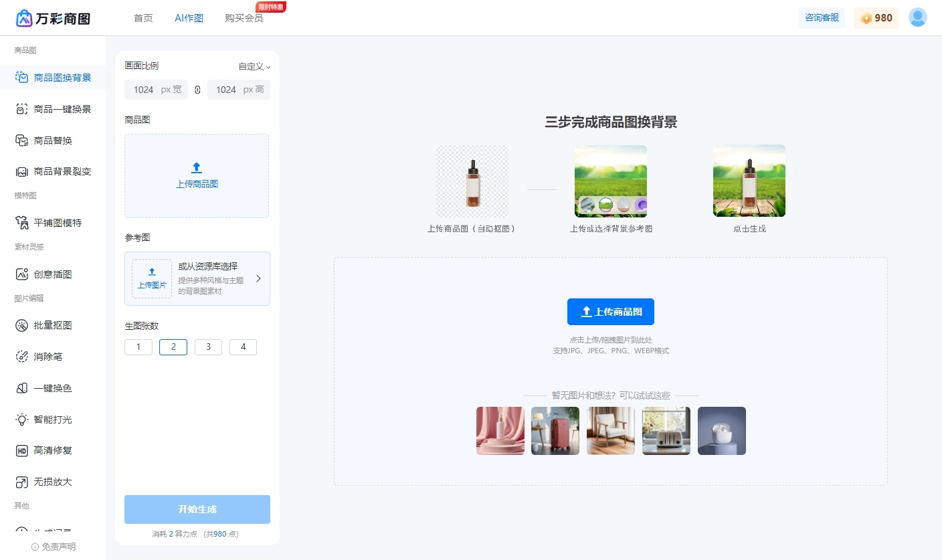Choose the red suitcase sample image

[x=555, y=431]
